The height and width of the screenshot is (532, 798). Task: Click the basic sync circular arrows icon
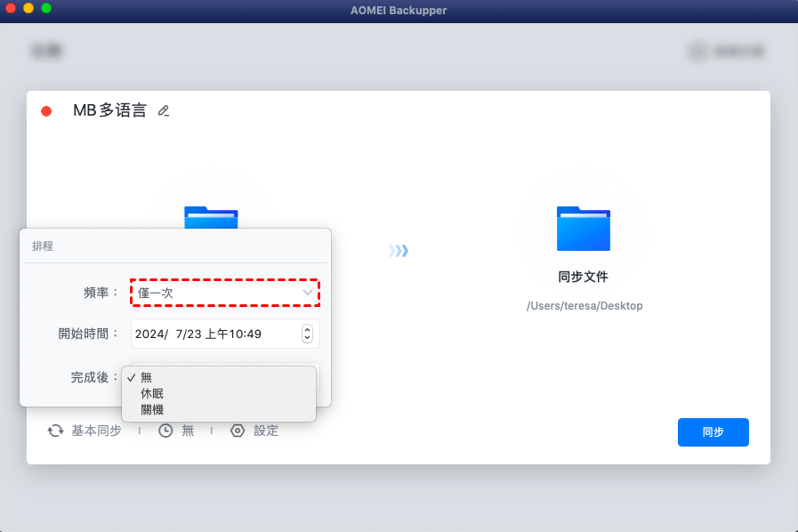(x=55, y=431)
